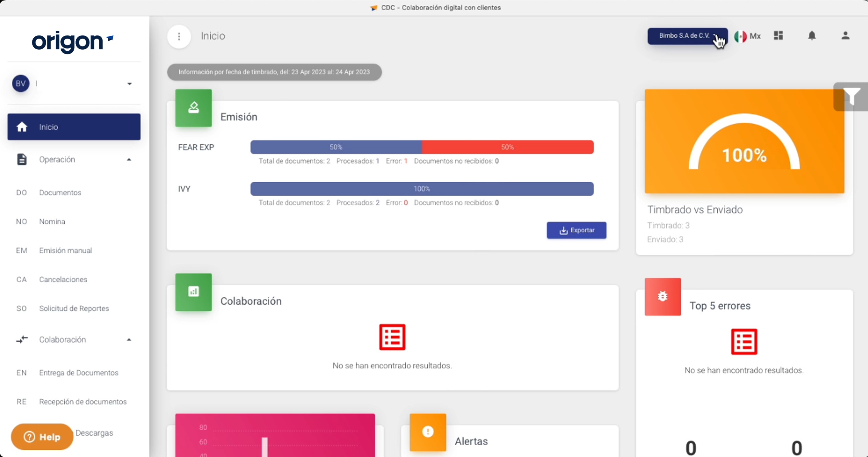Image resolution: width=868 pixels, height=457 pixels.
Task: Open the Bimbo S.A de C.V. company dropdown
Action: (688, 36)
